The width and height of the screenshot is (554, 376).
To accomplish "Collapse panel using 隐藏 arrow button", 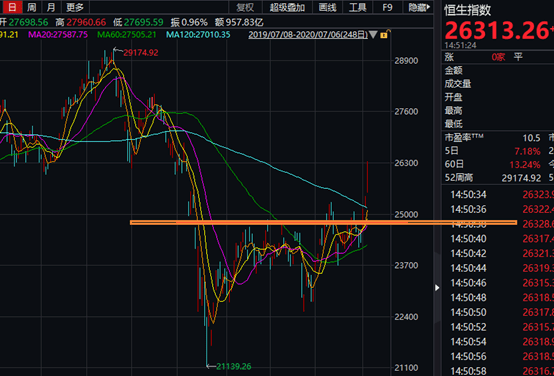I will coord(419,7).
